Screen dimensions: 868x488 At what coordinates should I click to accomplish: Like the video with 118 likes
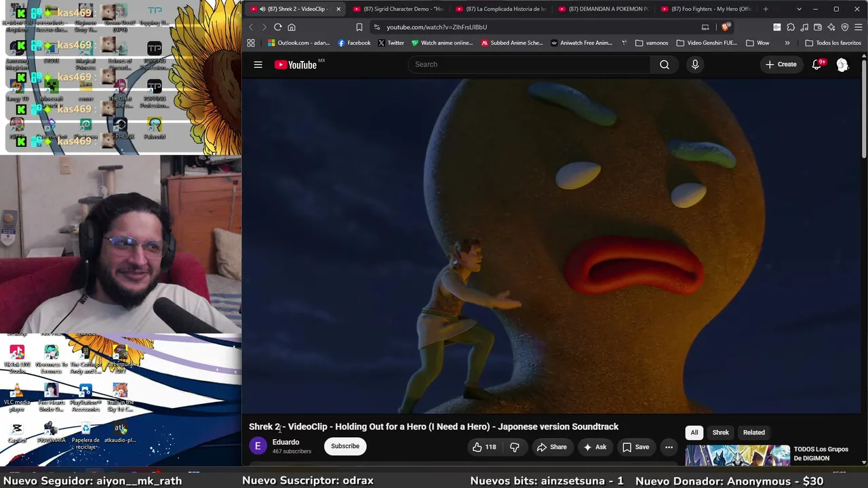point(484,447)
